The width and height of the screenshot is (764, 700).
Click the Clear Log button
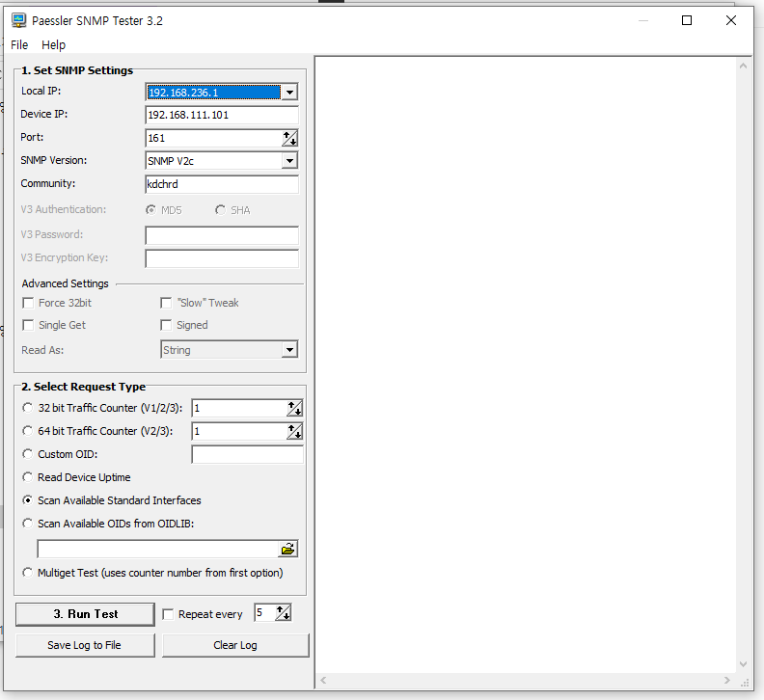point(235,645)
